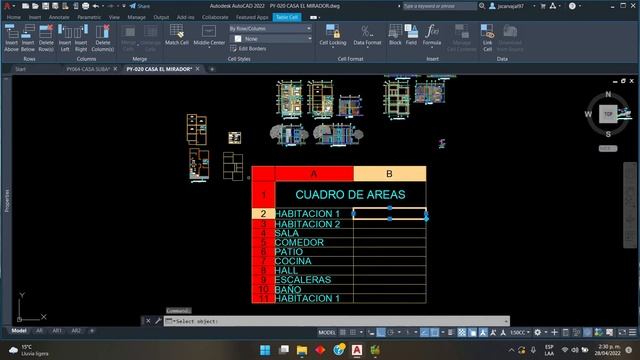Add a new drawing tab with plus
Image resolution: width=640 pixels, height=360 pixels.
(x=212, y=69)
